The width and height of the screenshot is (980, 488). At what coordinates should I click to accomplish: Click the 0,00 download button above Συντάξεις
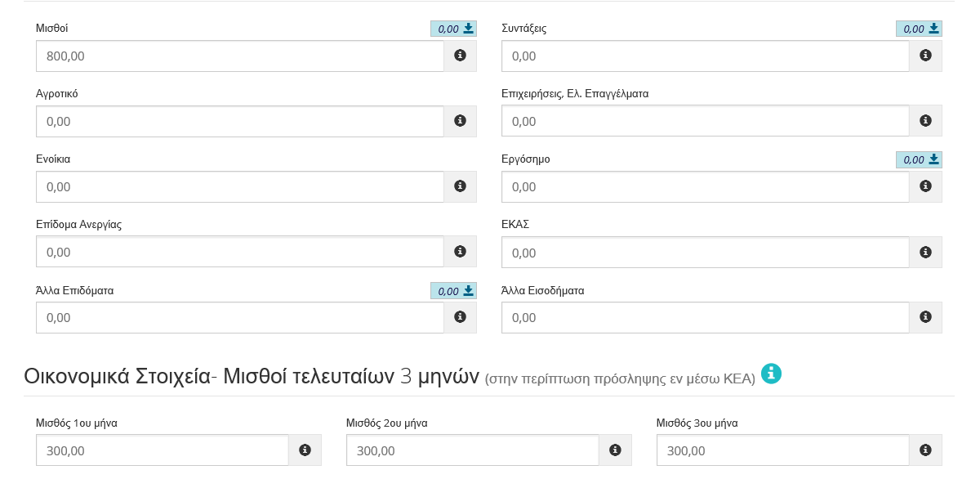point(919,29)
